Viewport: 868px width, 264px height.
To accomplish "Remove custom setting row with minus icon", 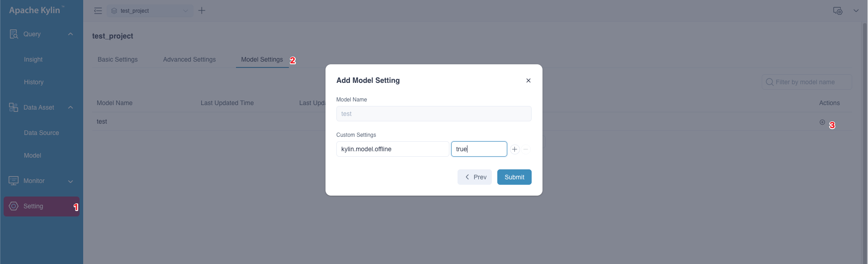I will click(x=526, y=149).
